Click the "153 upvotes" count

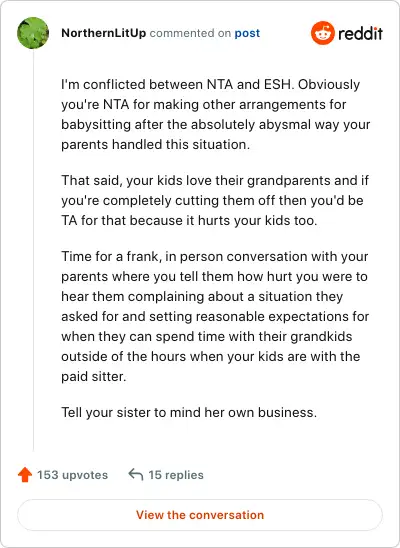pos(73,475)
